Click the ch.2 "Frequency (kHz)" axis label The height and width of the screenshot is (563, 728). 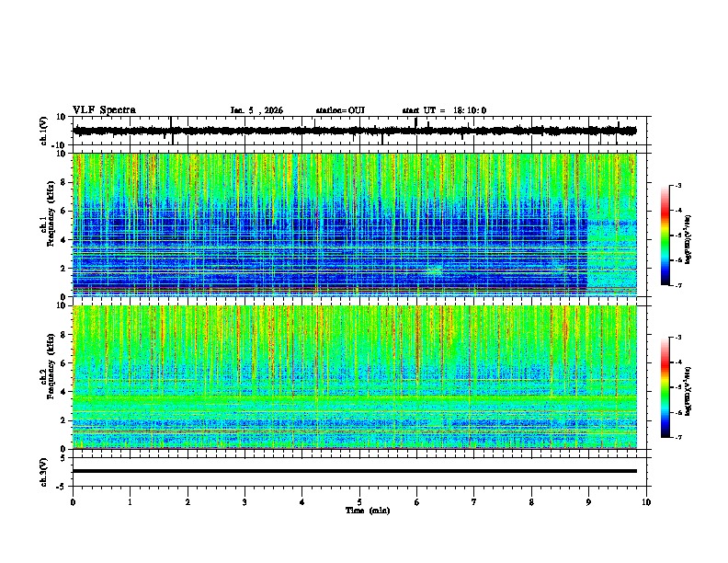pos(51,366)
